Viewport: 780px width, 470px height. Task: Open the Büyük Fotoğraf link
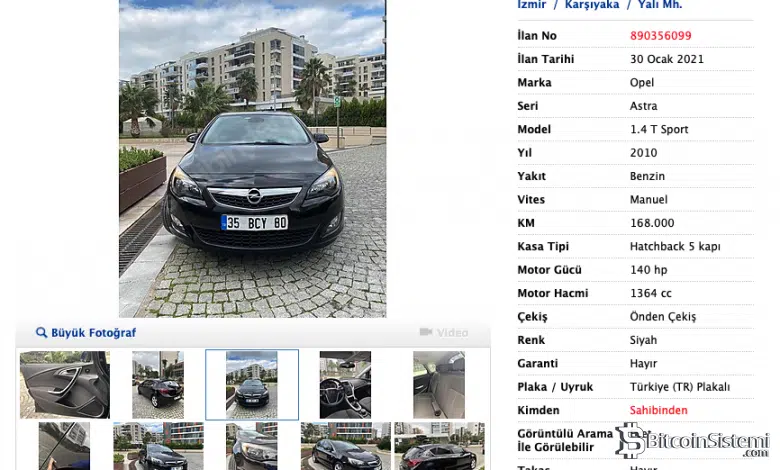point(94,333)
